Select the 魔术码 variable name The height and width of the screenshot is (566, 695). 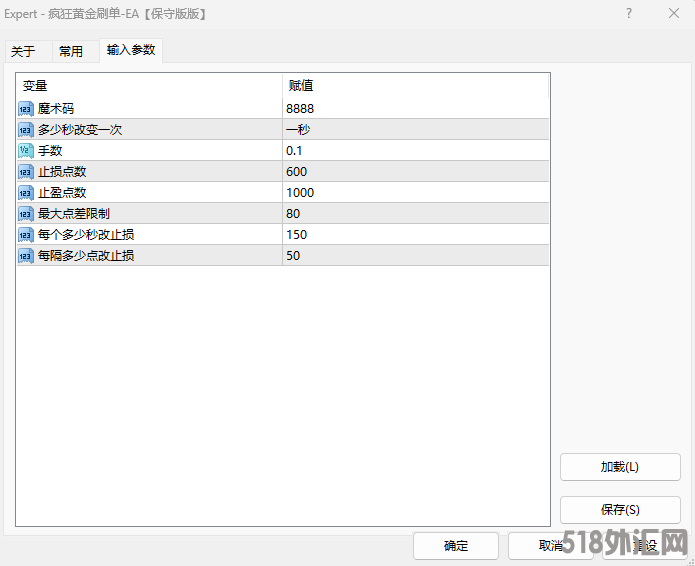(56, 109)
